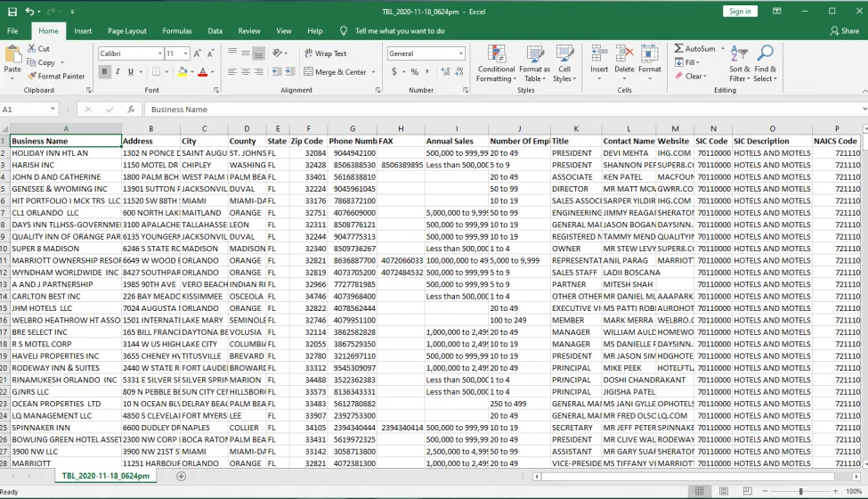Open Cell Styles gallery
This screenshot has height=499, width=868.
click(x=564, y=63)
